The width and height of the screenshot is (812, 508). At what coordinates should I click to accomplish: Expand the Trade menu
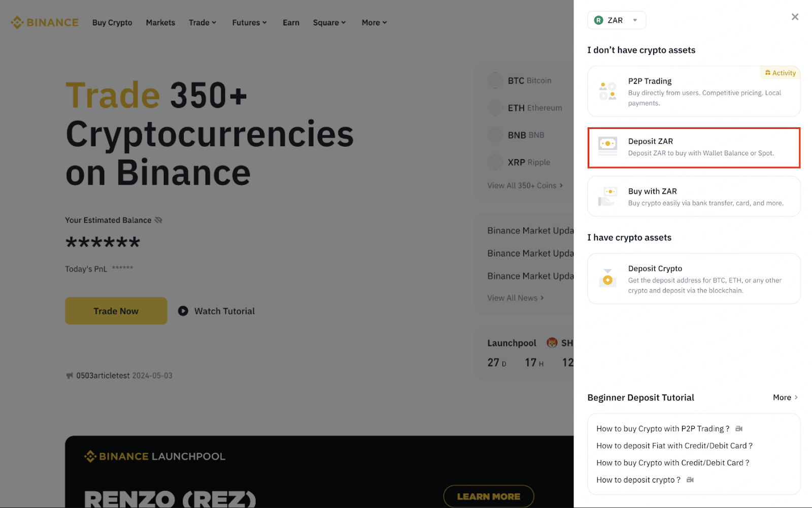pos(202,23)
